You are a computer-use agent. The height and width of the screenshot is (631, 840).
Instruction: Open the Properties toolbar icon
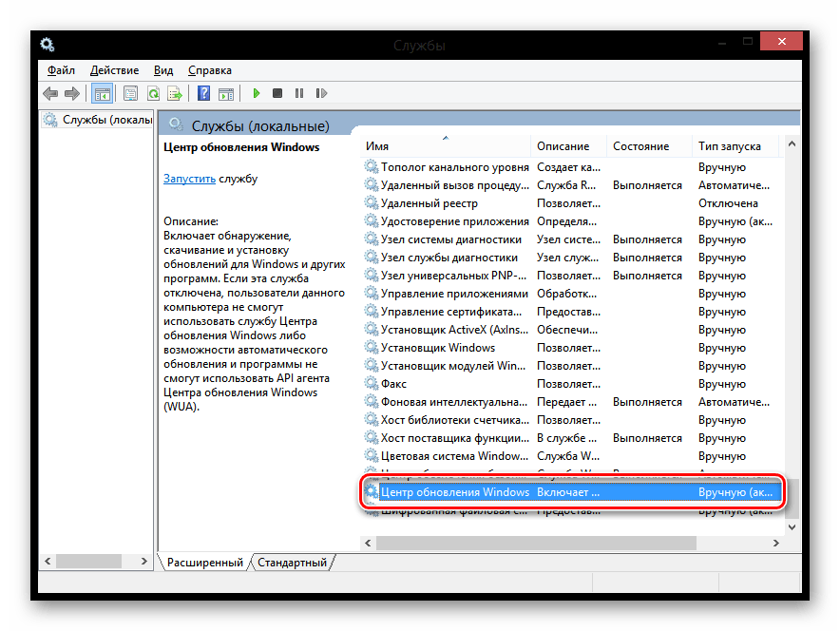tap(130, 93)
